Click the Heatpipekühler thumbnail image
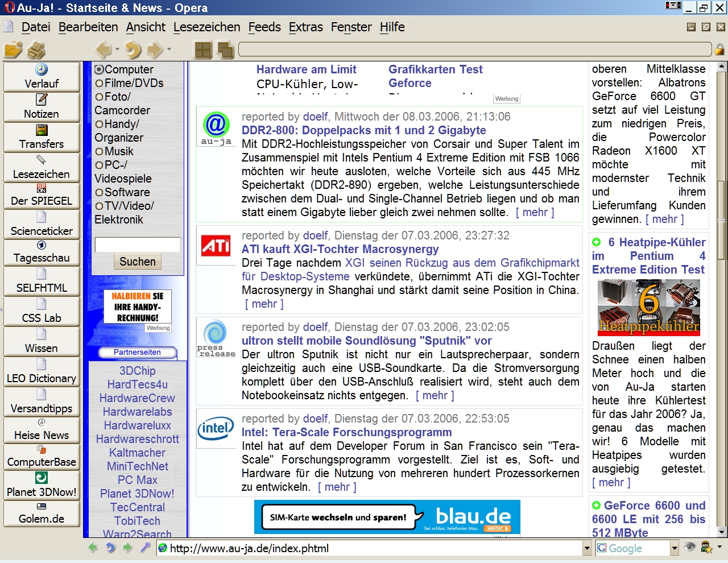Viewport: 728px width, 563px height. [x=649, y=308]
